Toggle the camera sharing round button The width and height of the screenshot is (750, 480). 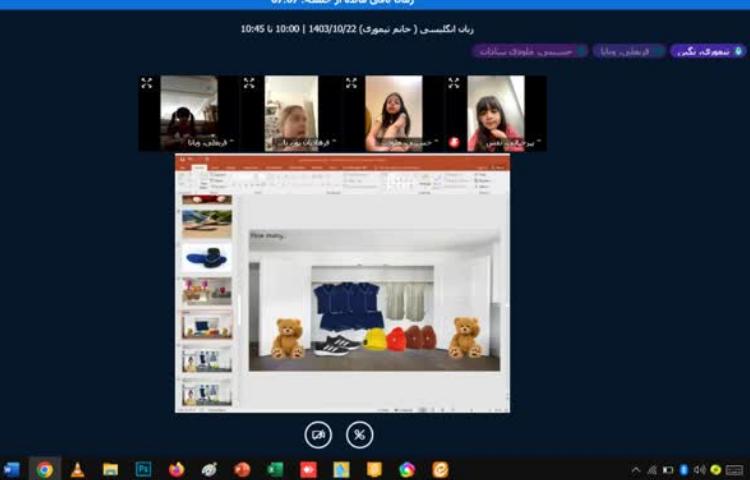(x=318, y=435)
